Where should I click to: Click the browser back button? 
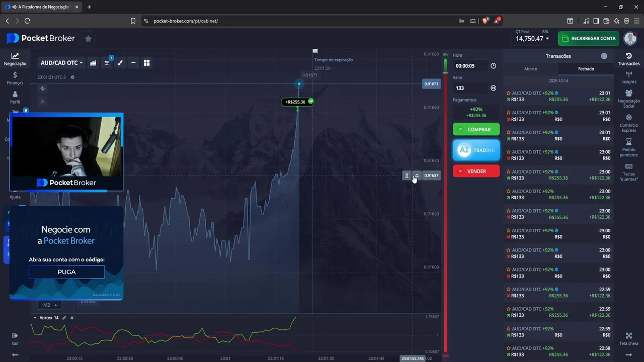point(7,21)
